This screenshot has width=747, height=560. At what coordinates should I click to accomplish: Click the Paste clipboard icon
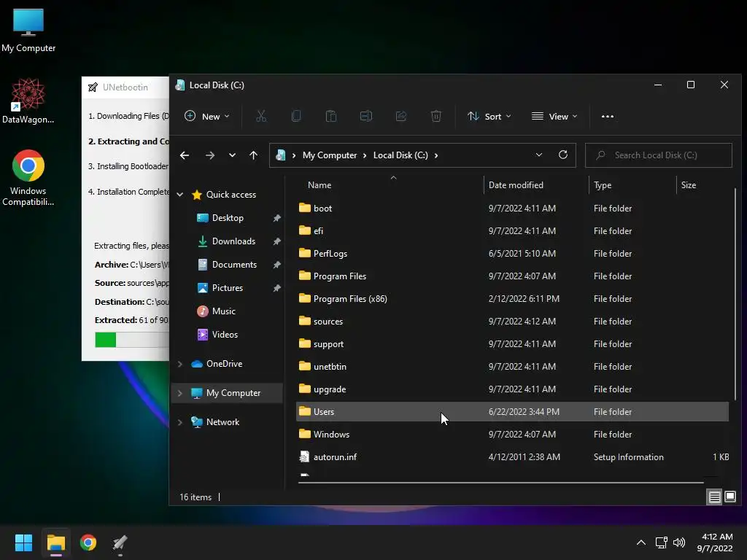(331, 116)
